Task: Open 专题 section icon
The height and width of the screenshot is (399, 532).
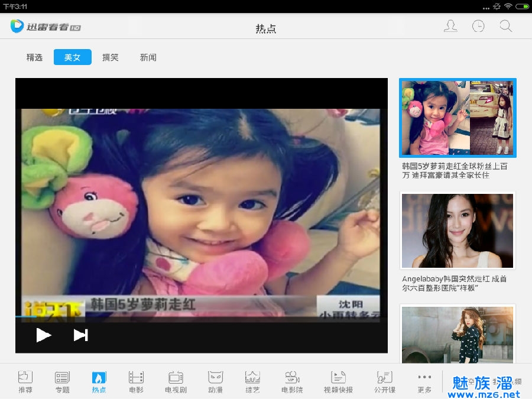Action: click(x=62, y=381)
